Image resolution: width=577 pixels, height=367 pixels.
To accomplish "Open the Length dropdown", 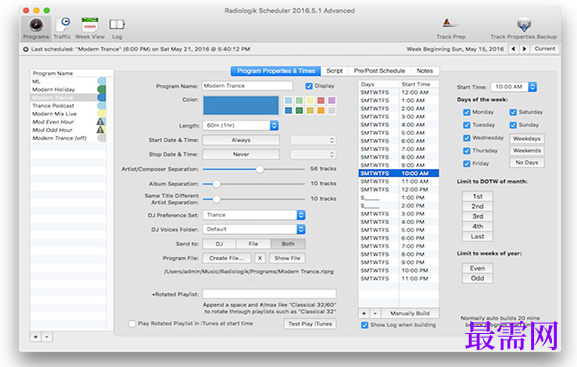I will click(x=240, y=126).
